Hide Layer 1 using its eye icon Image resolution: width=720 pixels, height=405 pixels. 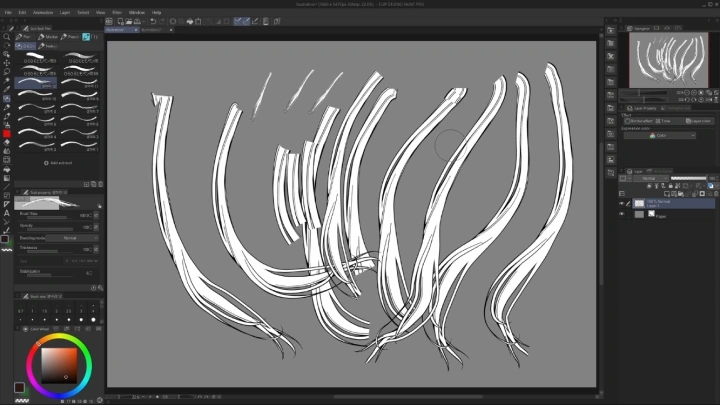tap(621, 203)
